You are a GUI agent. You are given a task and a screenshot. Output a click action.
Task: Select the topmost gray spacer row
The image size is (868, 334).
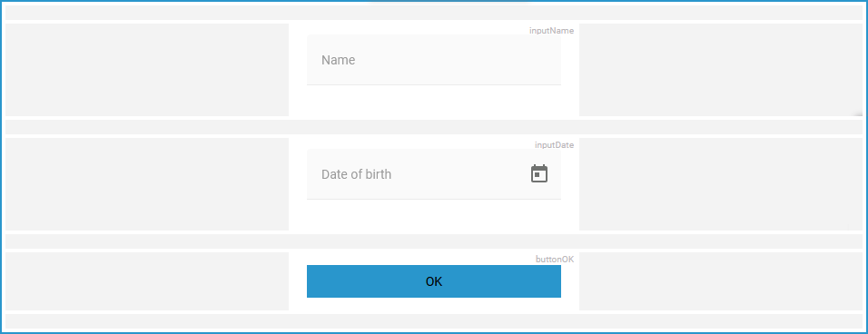[x=434, y=13]
